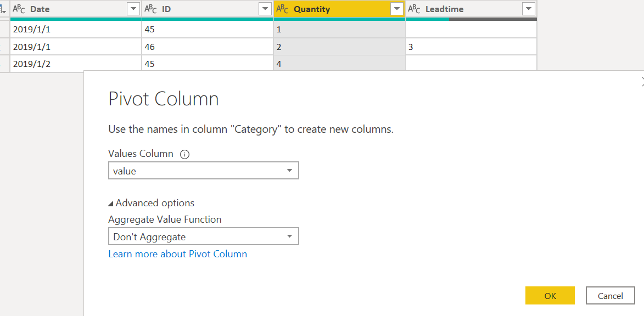Open the ID column filter dropdown
Viewport: 644px width, 316px height.
pyautogui.click(x=265, y=9)
